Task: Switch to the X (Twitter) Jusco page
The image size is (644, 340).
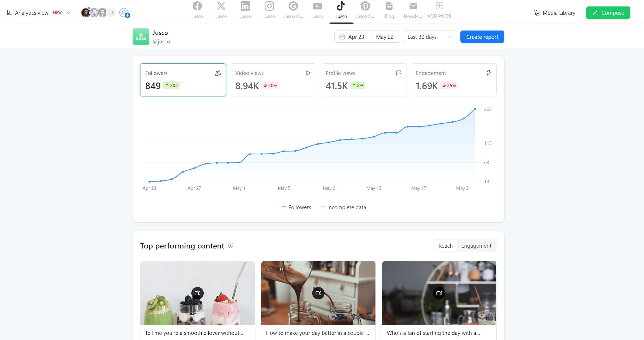Action: point(221,10)
